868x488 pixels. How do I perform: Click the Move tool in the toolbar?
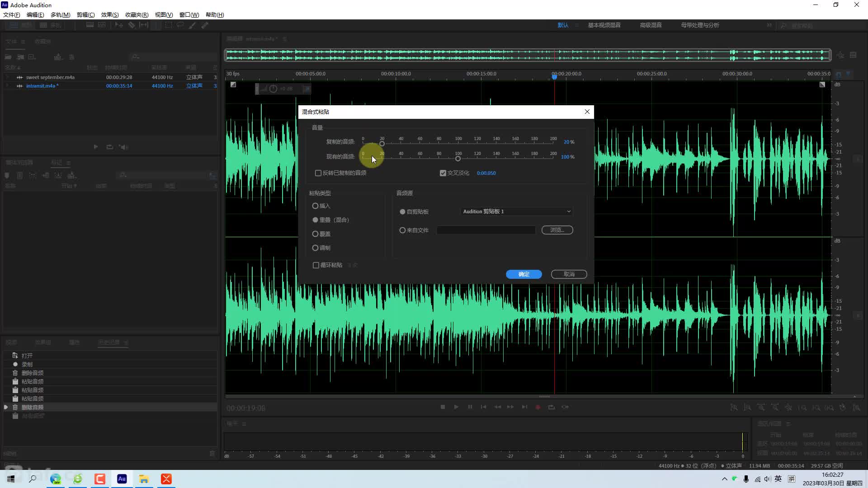[119, 25]
